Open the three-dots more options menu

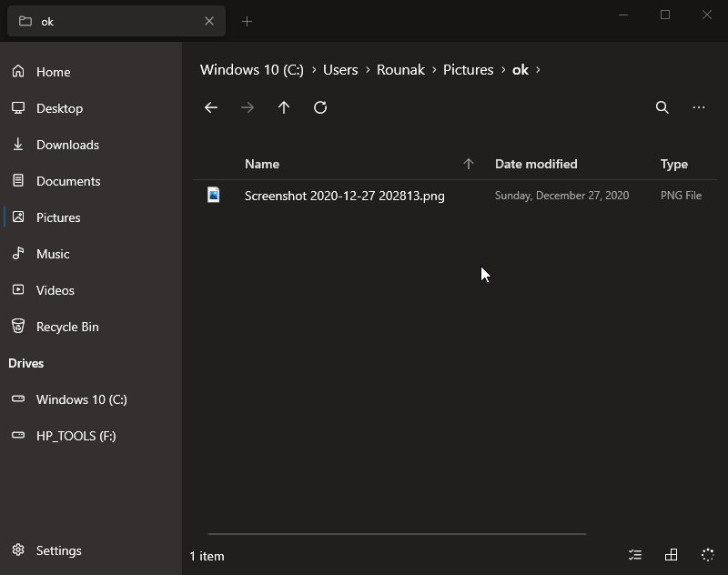click(699, 107)
